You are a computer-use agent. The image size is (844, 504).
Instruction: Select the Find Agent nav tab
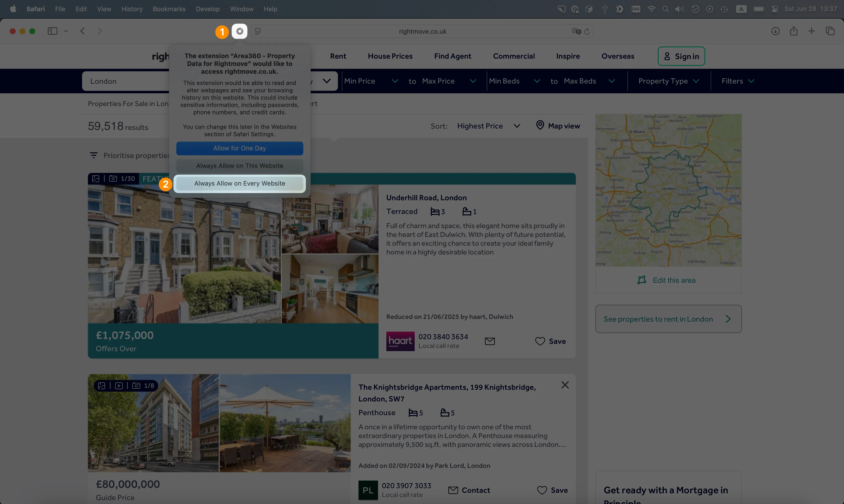click(x=452, y=56)
